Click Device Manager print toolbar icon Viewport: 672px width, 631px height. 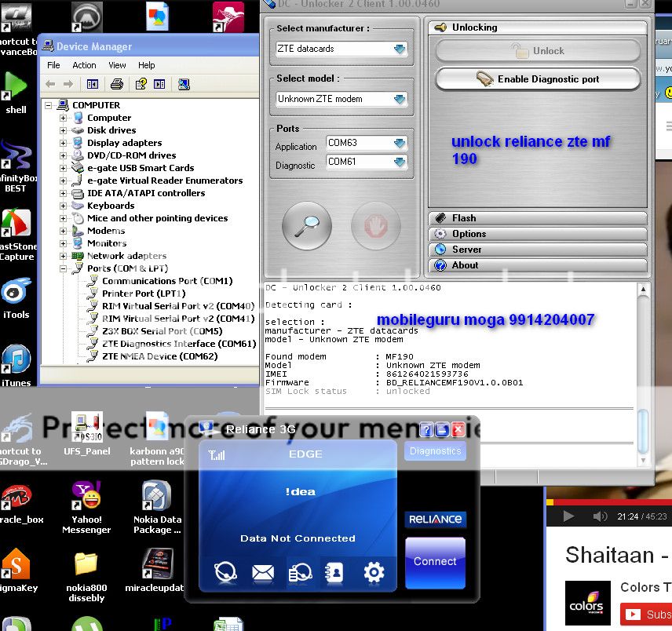click(116, 84)
